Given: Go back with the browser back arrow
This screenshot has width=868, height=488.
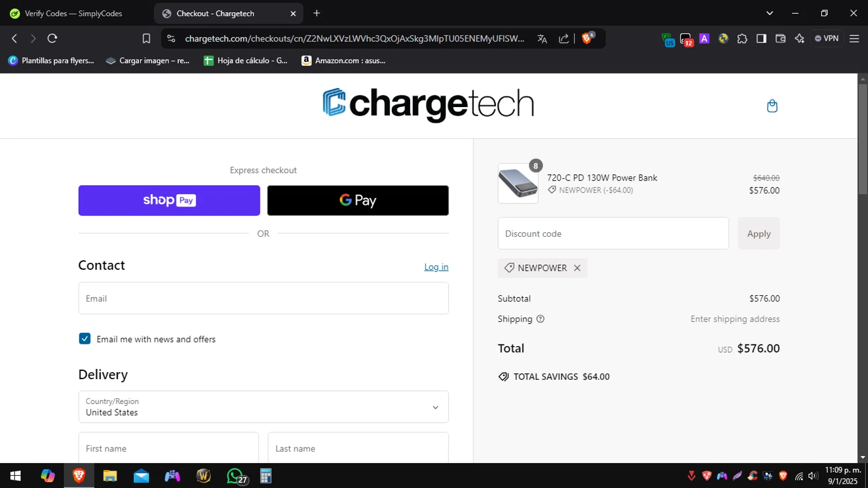Looking at the screenshot, I should coord(14,38).
